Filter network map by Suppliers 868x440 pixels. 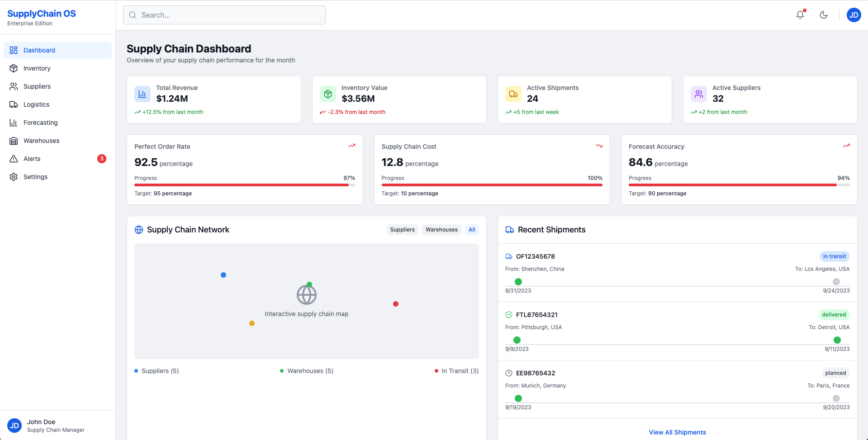402,230
